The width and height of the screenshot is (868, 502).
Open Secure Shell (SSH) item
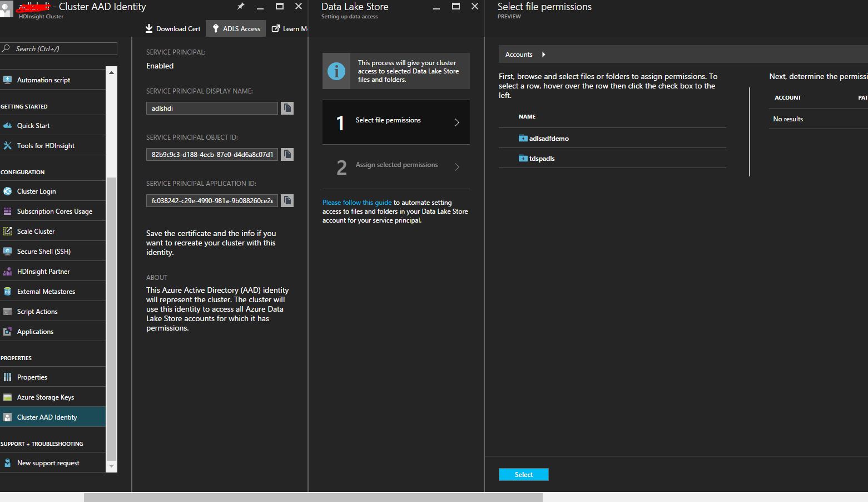coord(53,252)
